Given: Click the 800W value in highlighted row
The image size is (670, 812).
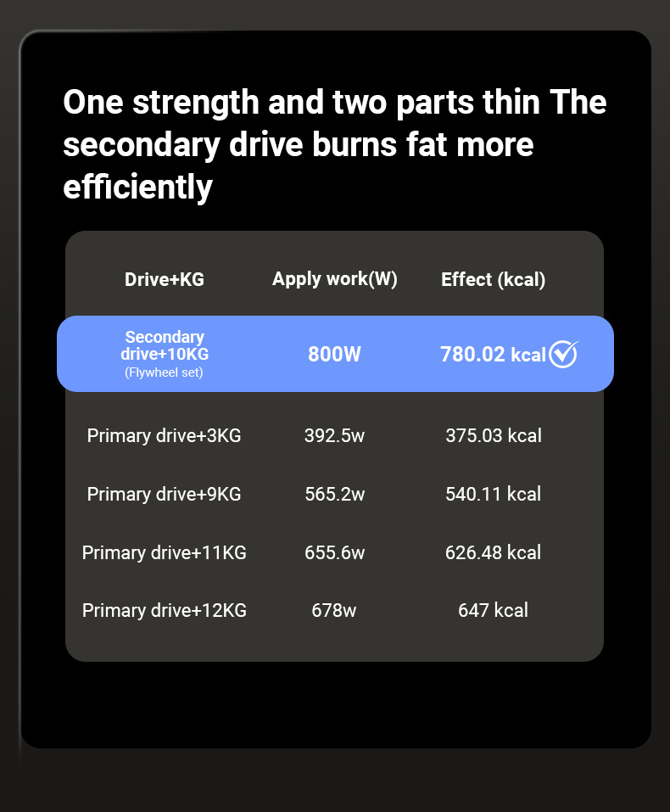Looking at the screenshot, I should click(334, 354).
